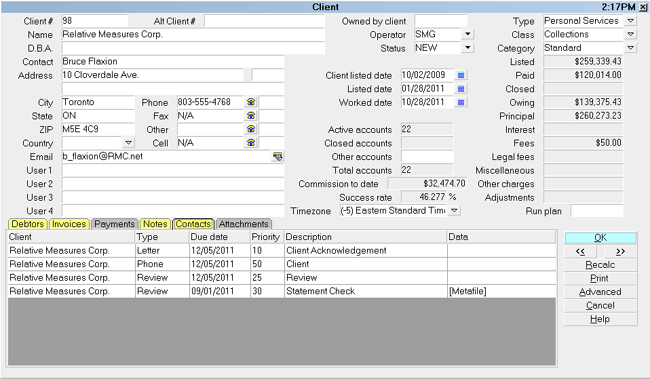Sort contacts by Priority column header
Viewport: 650px width, 379px height.
[267, 237]
